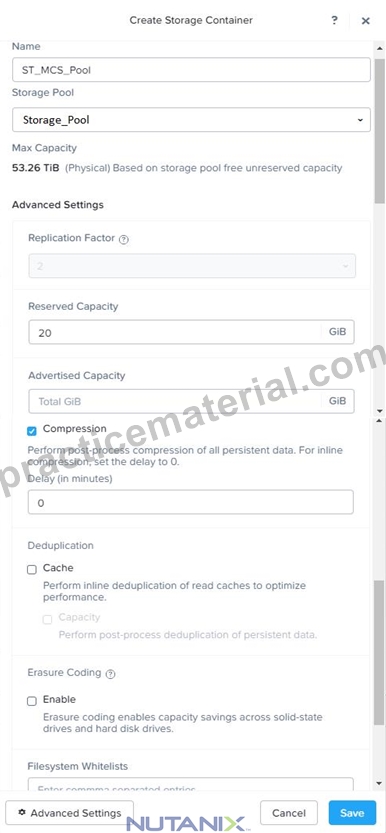Click the Save button
The width and height of the screenshot is (386, 833).
pyautogui.click(x=352, y=813)
